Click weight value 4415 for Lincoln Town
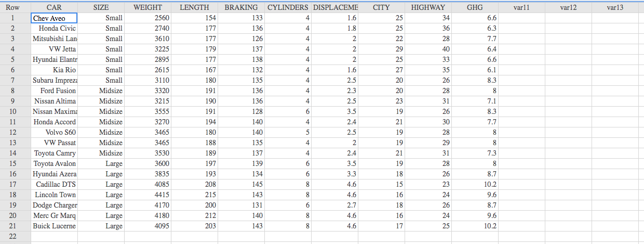 tap(147, 195)
